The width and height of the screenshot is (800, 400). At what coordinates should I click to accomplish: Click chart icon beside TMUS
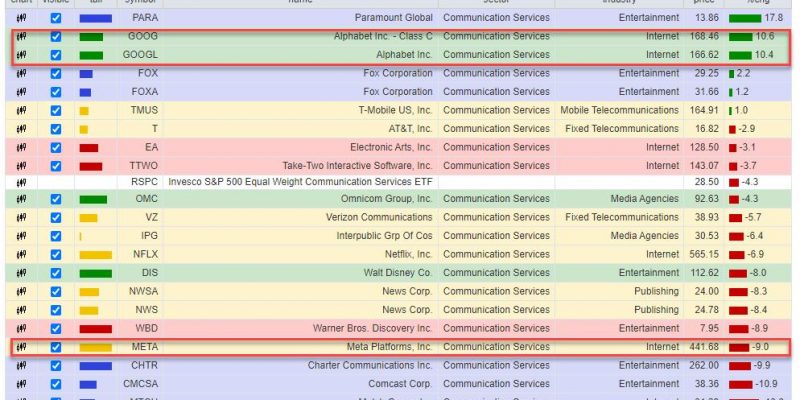21,110
